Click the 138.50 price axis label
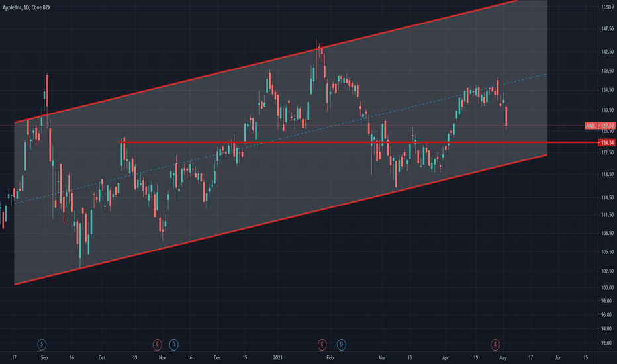This screenshot has height=364, width=617. coord(607,71)
